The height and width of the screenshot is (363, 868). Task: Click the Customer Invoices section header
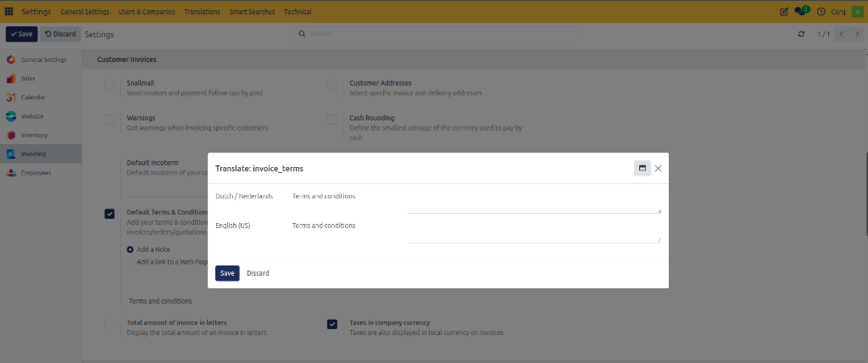coord(127,59)
